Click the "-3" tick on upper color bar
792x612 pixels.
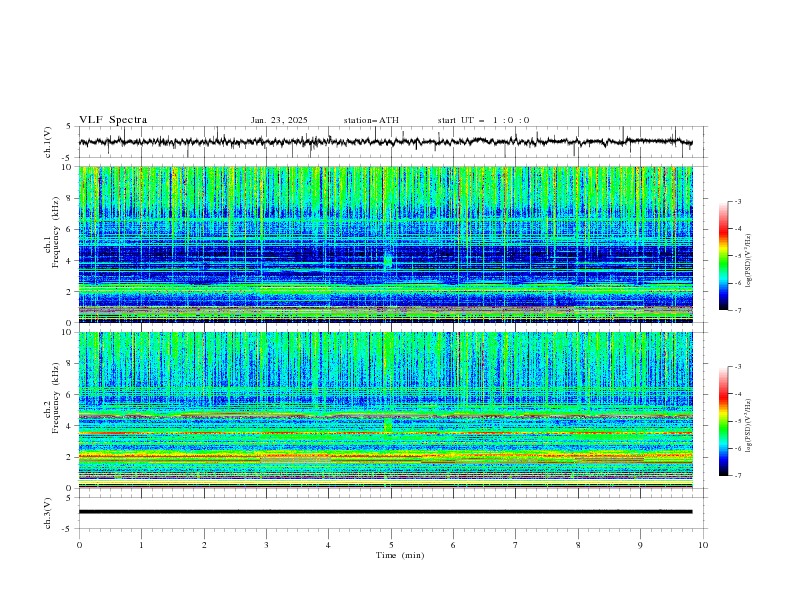(738, 201)
